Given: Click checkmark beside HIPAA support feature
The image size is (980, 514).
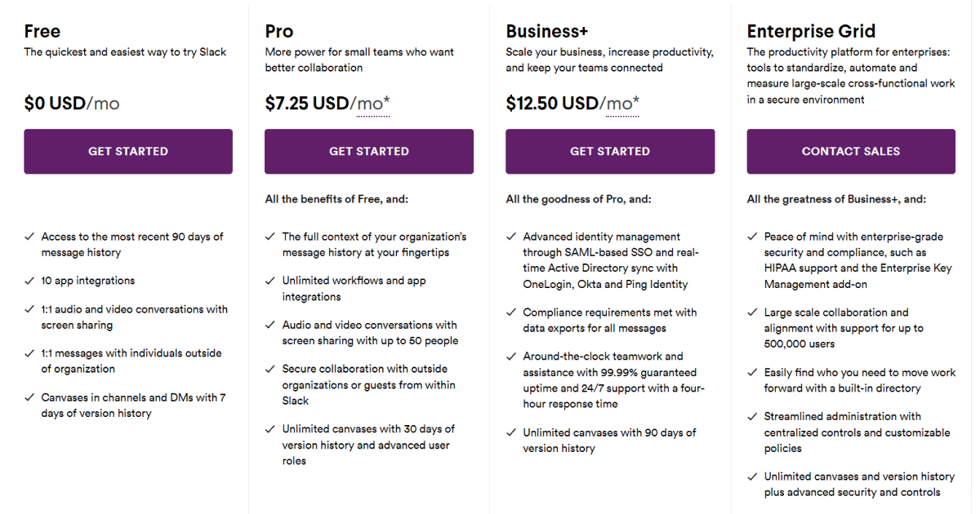Looking at the screenshot, I should (x=752, y=237).
